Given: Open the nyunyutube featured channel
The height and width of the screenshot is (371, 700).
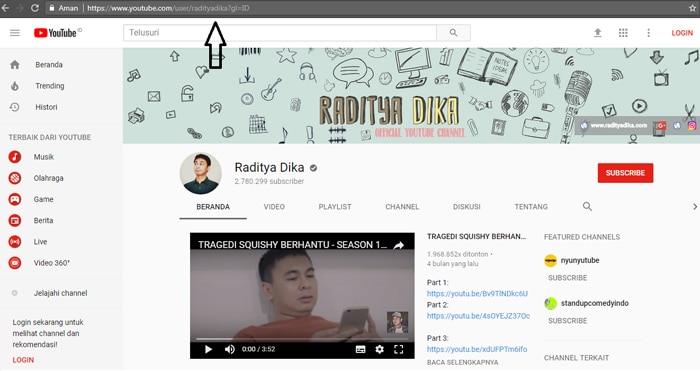Looking at the screenshot, I should click(580, 260).
